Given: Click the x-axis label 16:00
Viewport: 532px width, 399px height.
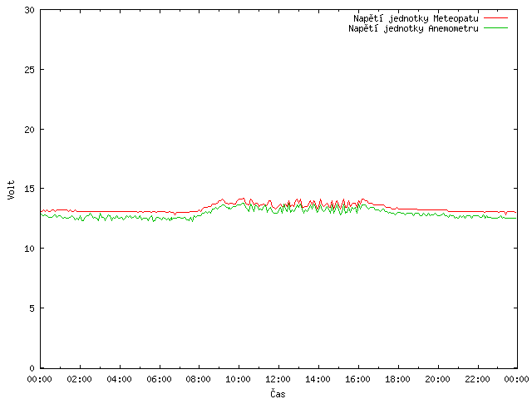Looking at the screenshot, I should (357, 379).
